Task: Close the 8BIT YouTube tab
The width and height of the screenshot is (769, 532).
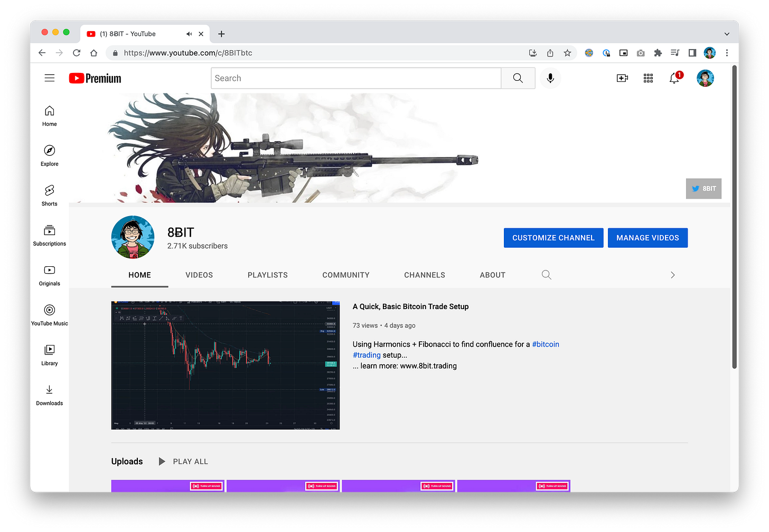Action: (x=201, y=34)
